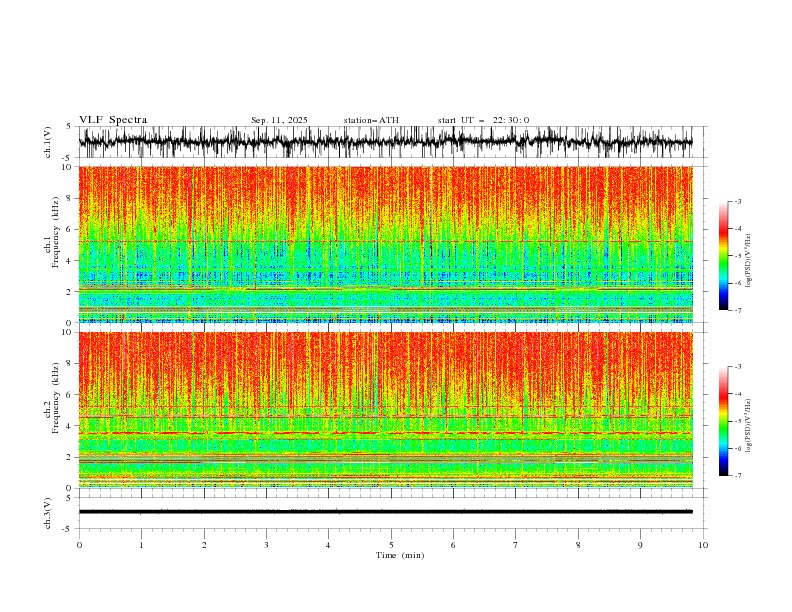Viewport: 792px width, 612px height.
Task: Click the ch.1 color bar log(PSD) label
Action: pos(749,261)
